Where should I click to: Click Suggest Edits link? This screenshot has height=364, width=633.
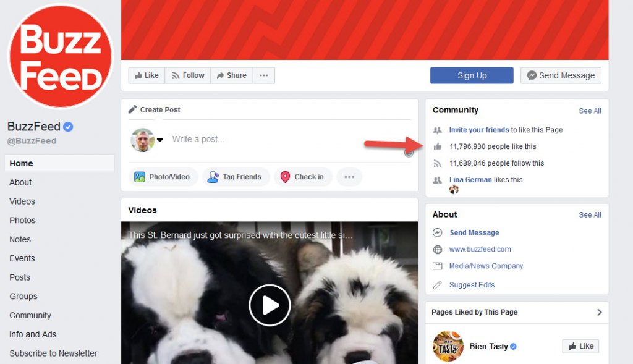(x=472, y=285)
